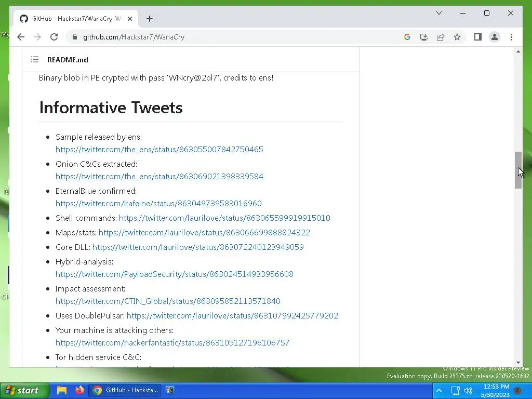Open File Explorer from the taskbar

click(x=62, y=390)
